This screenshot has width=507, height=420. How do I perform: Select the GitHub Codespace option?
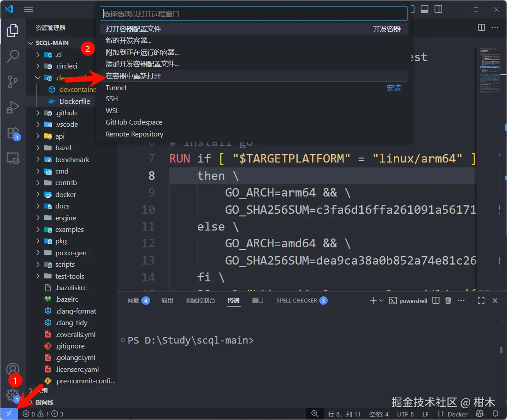point(253,122)
